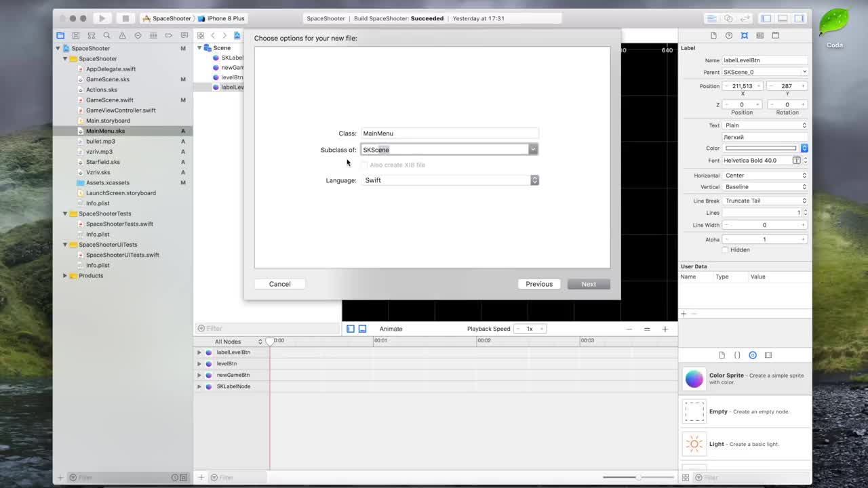The height and width of the screenshot is (488, 868).
Task: Open the Text Plain dropdown
Action: pos(765,125)
